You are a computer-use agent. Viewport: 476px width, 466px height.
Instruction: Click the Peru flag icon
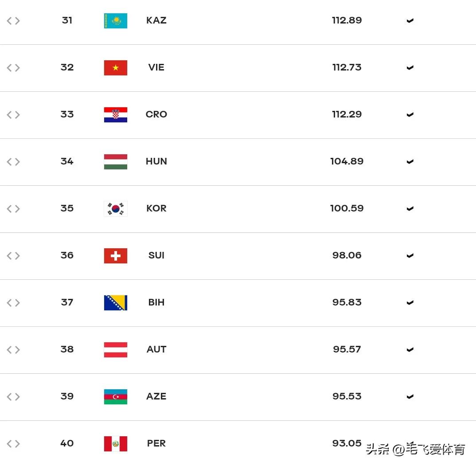(115, 444)
